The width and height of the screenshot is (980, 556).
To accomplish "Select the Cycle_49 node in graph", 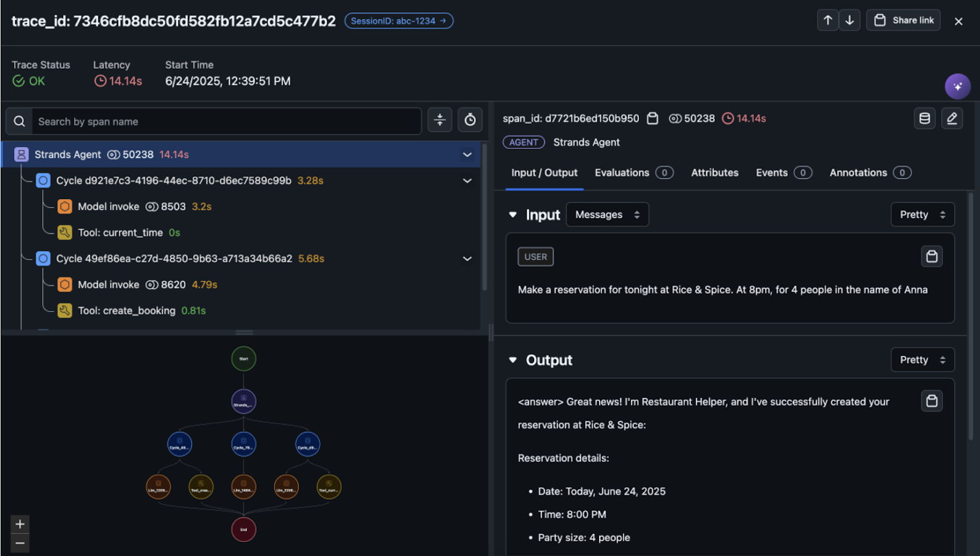I will pyautogui.click(x=179, y=444).
